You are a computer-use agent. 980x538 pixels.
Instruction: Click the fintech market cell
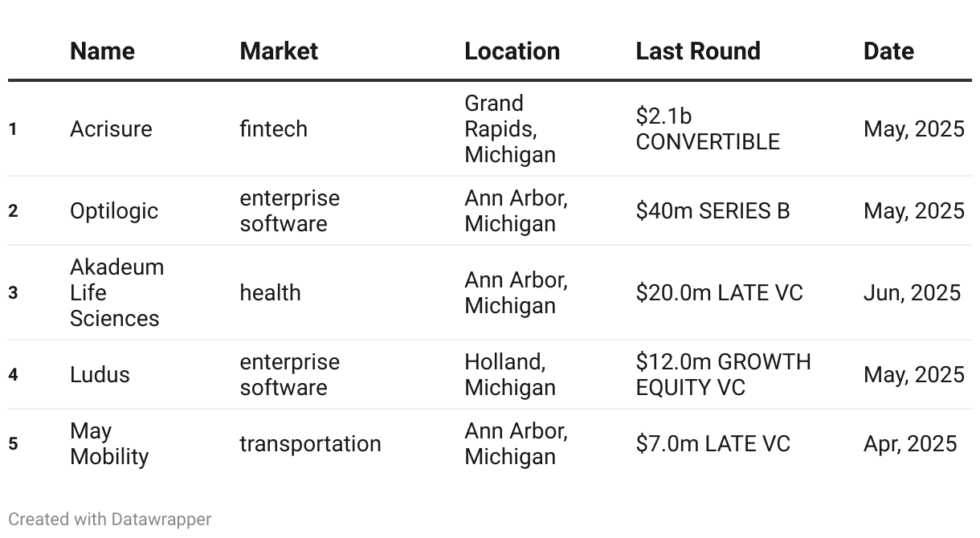point(273,129)
